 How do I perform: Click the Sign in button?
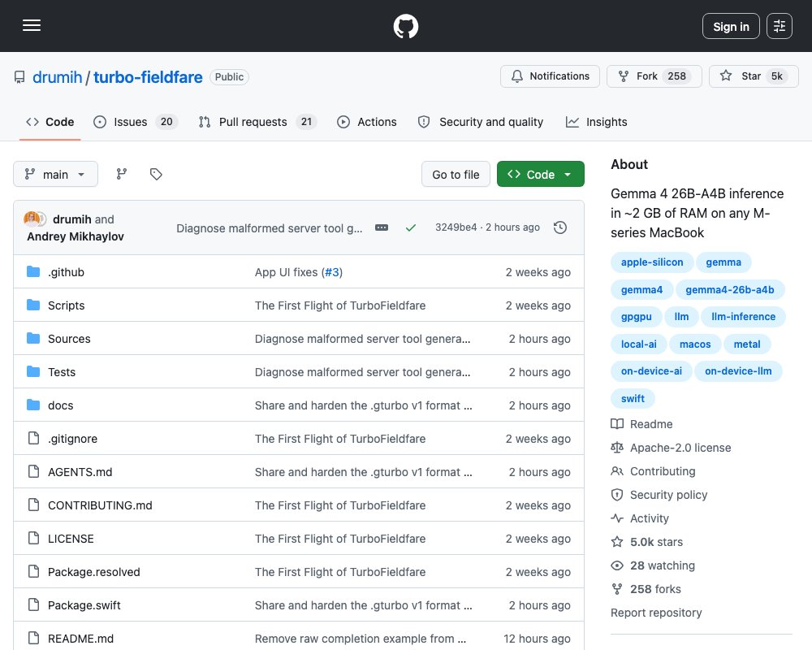731,26
